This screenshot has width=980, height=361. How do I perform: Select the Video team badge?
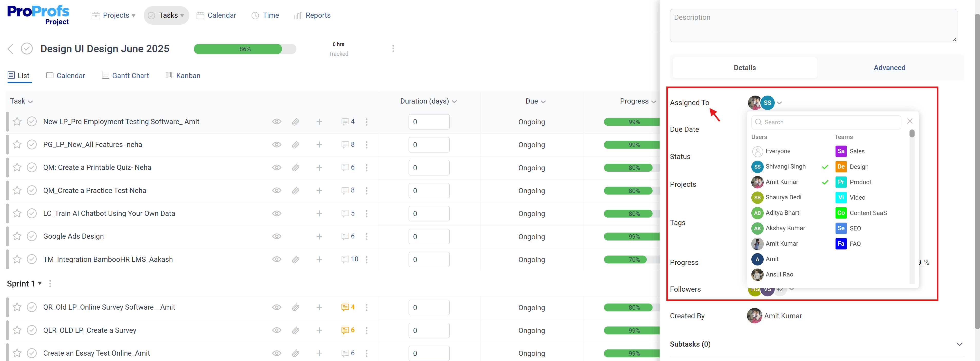841,197
